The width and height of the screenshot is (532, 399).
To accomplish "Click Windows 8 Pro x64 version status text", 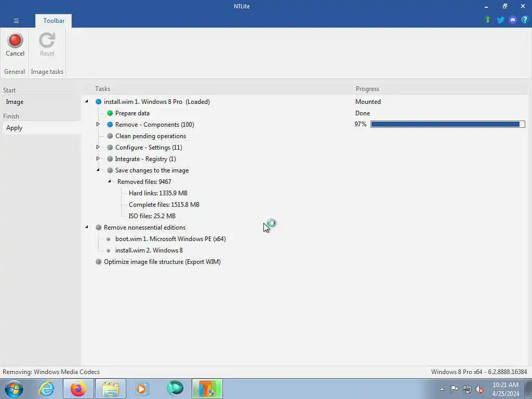I will coord(478,372).
